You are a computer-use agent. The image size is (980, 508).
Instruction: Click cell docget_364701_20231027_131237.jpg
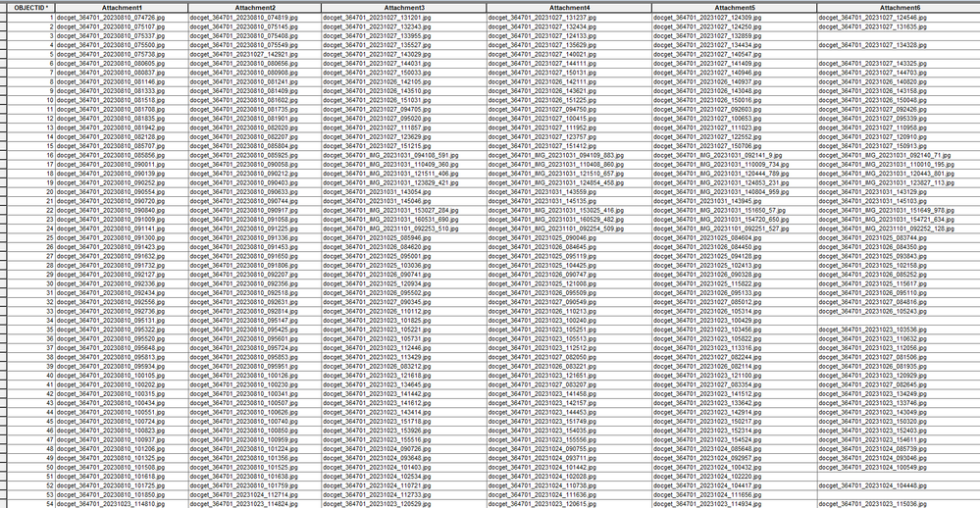(x=569, y=18)
